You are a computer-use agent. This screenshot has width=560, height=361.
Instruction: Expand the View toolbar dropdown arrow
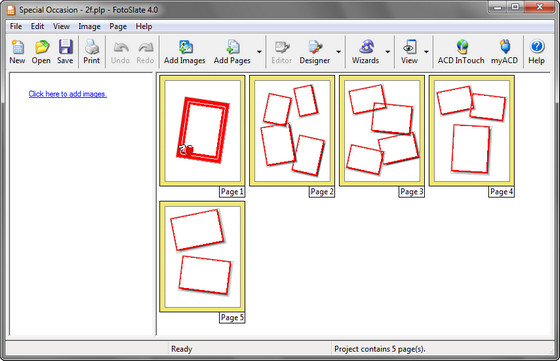click(x=426, y=52)
